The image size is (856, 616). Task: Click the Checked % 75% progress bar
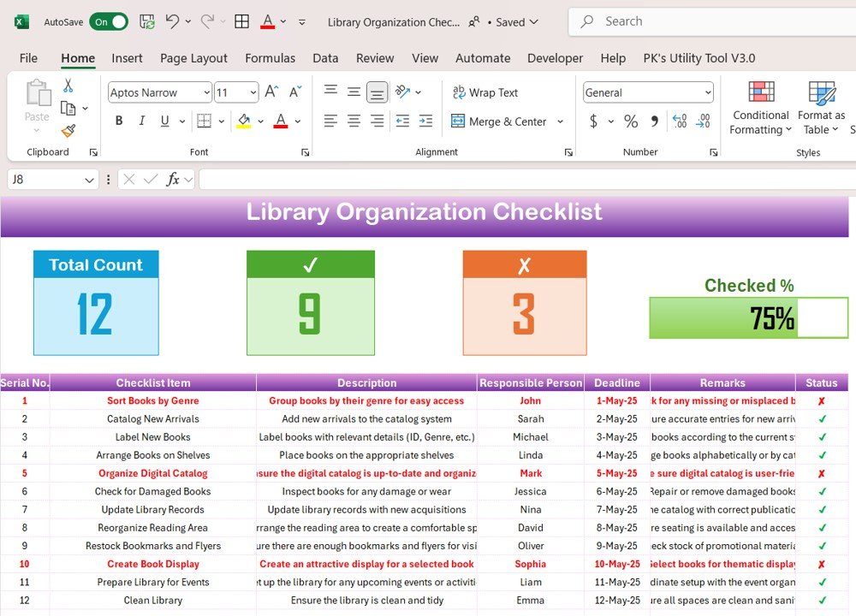748,317
